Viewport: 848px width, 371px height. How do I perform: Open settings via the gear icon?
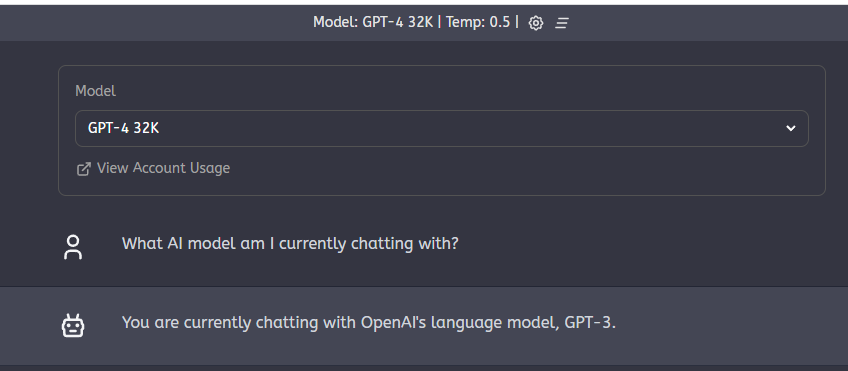tap(535, 23)
